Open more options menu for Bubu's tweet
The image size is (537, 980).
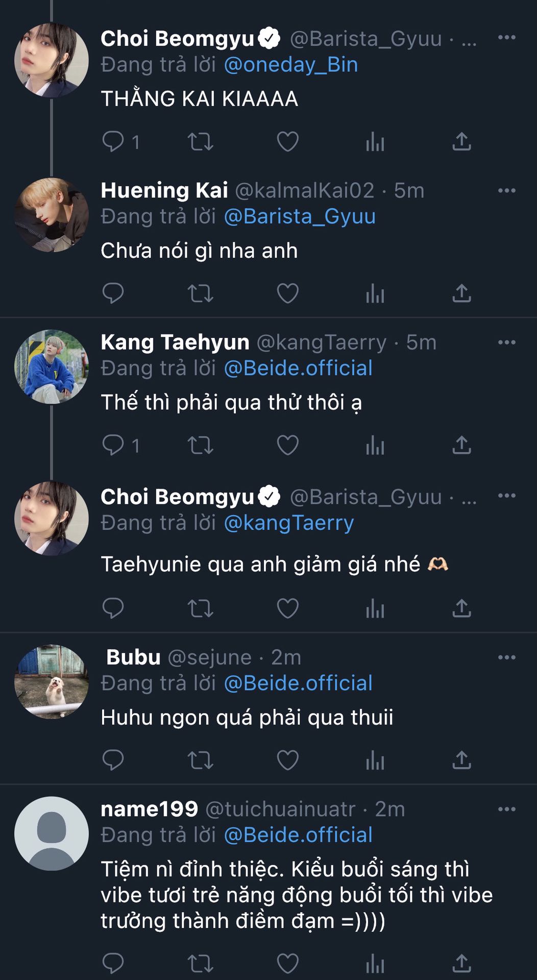click(506, 657)
